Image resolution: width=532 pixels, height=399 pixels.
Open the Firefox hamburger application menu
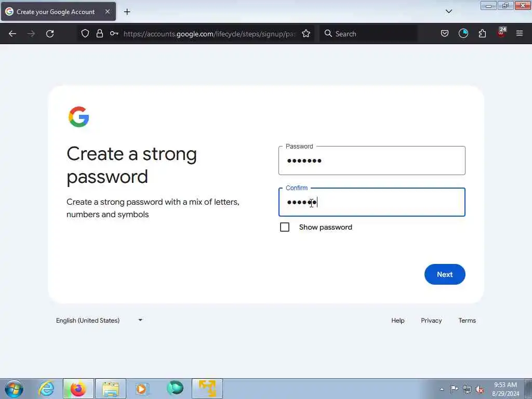click(x=520, y=33)
